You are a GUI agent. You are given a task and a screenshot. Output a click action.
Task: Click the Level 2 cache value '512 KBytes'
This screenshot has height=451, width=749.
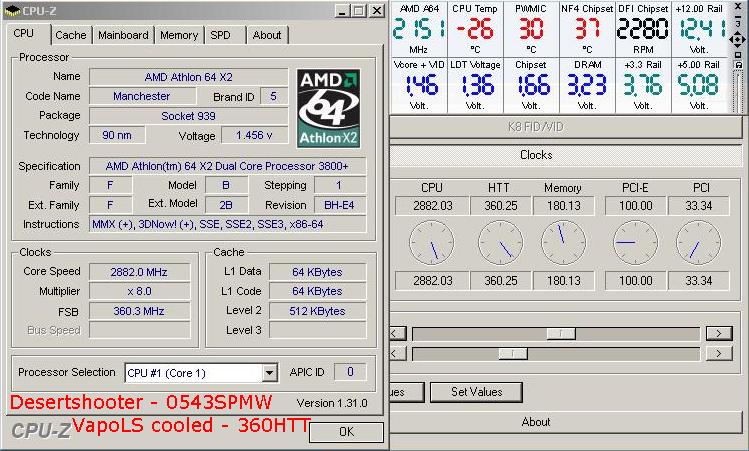[318, 311]
